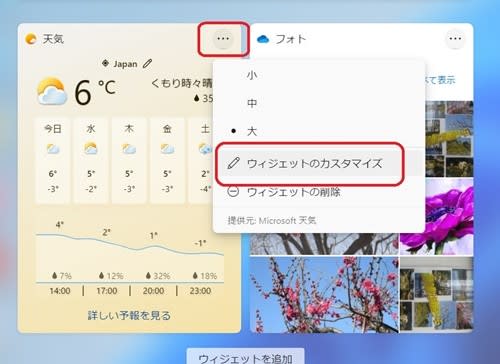Choose ウィジェットのカスタマイズ from the menu

(310, 164)
